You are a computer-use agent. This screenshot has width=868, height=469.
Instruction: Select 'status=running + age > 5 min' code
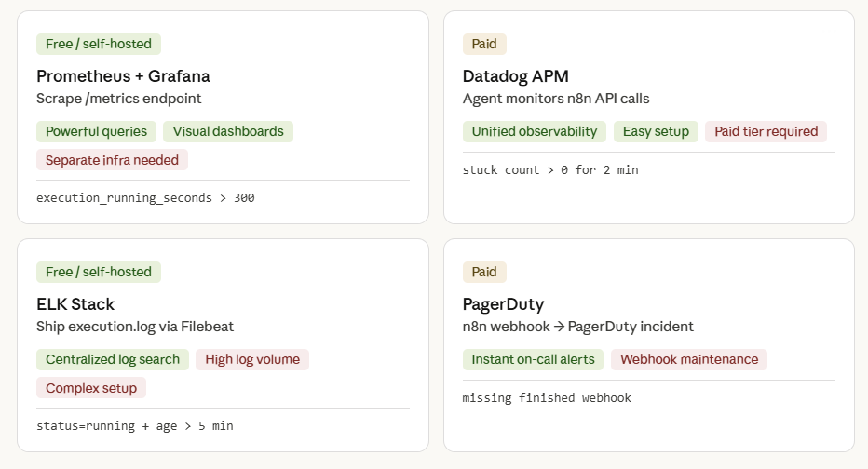(x=135, y=426)
